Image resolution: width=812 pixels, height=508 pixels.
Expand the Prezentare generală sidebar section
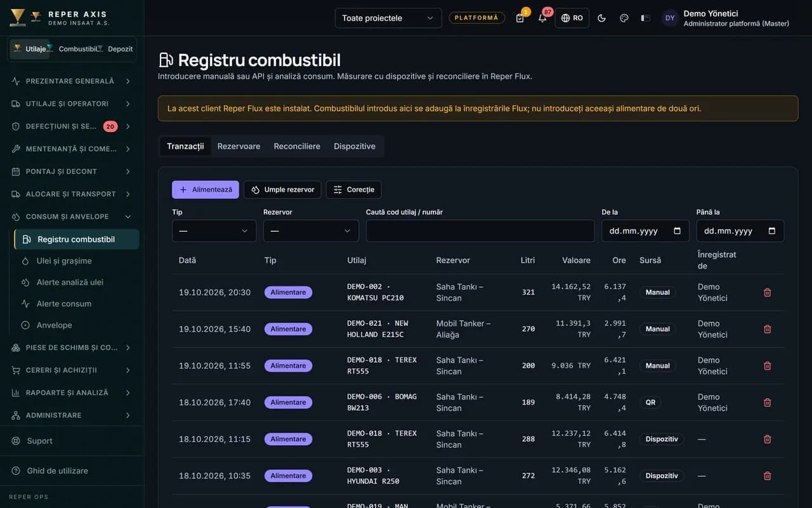click(x=72, y=81)
